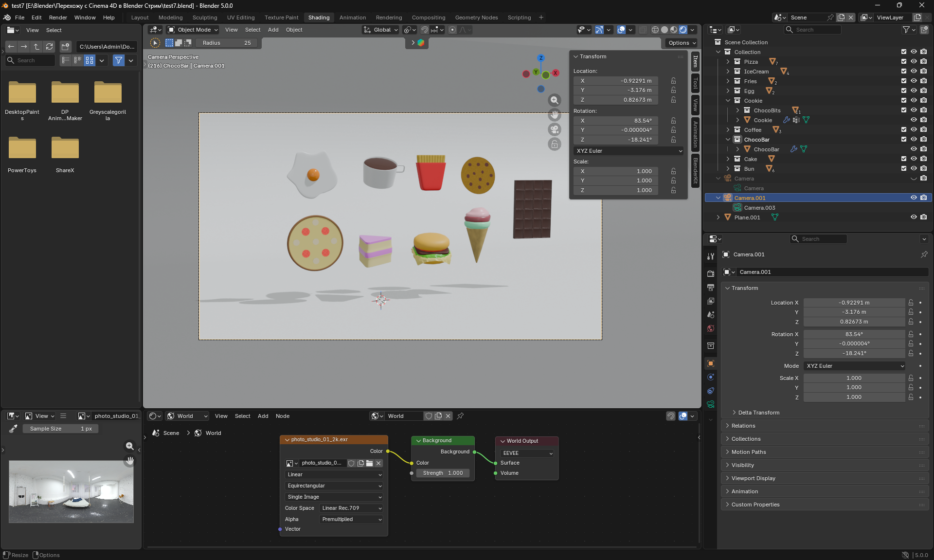Select rendered viewport shading mode icon
Viewport: 934px width, 560px height.
tap(683, 30)
